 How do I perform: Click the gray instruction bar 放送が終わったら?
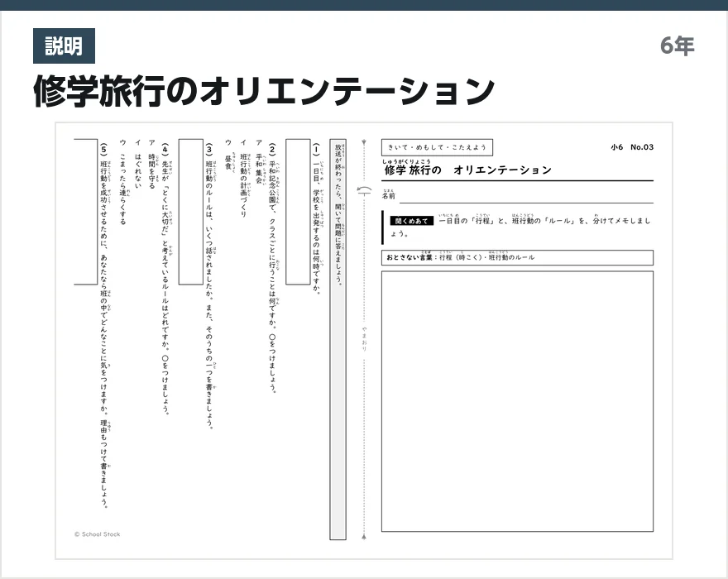click(338, 339)
